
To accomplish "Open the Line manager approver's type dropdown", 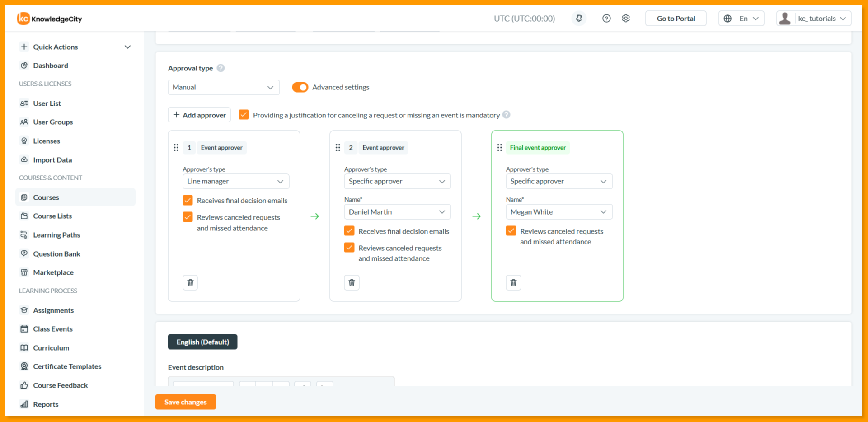I will [x=236, y=181].
